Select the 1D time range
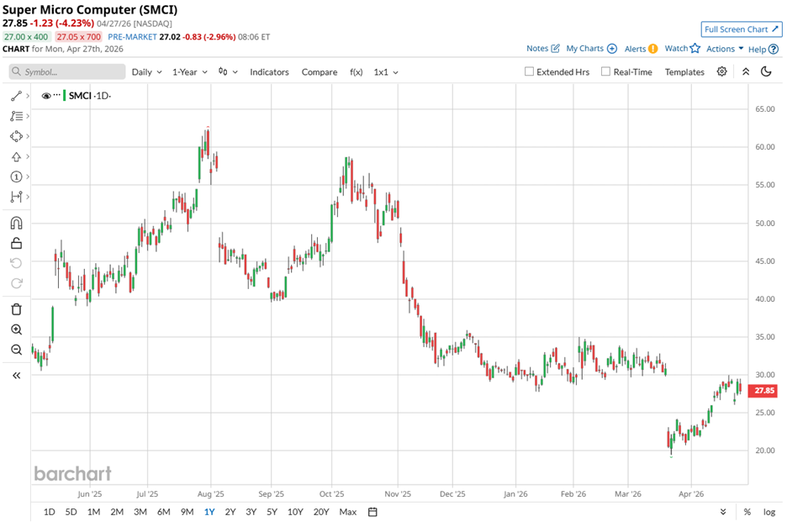The width and height of the screenshot is (787, 532). point(49,512)
